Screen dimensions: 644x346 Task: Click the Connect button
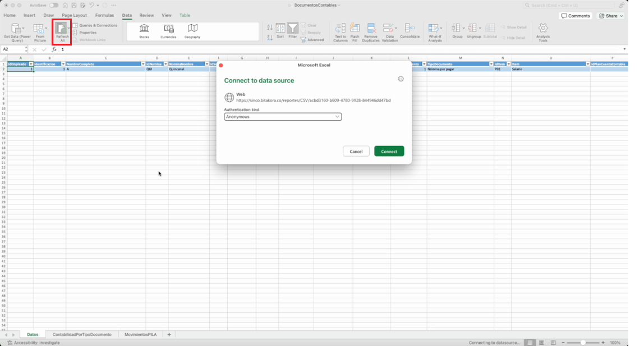(389, 152)
